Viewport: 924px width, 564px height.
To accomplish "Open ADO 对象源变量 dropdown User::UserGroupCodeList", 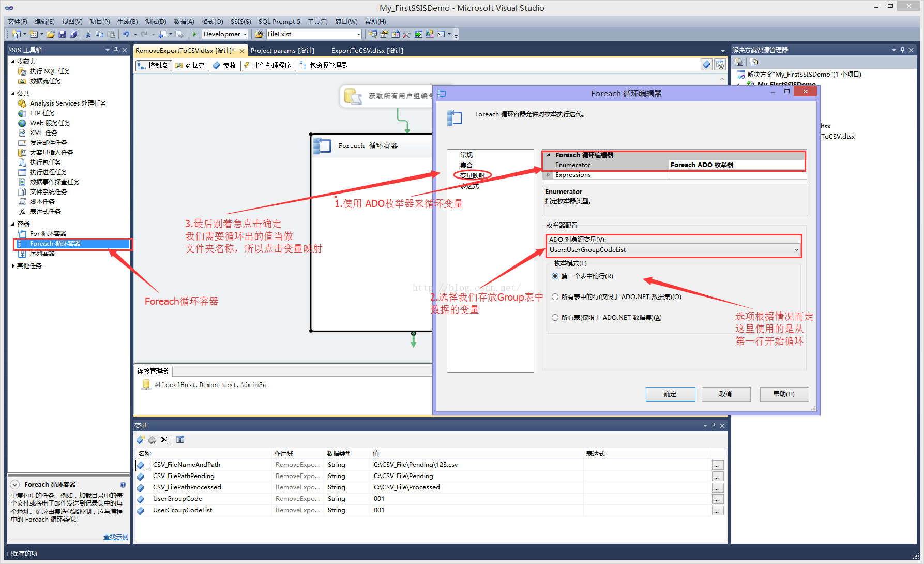I will click(x=674, y=250).
